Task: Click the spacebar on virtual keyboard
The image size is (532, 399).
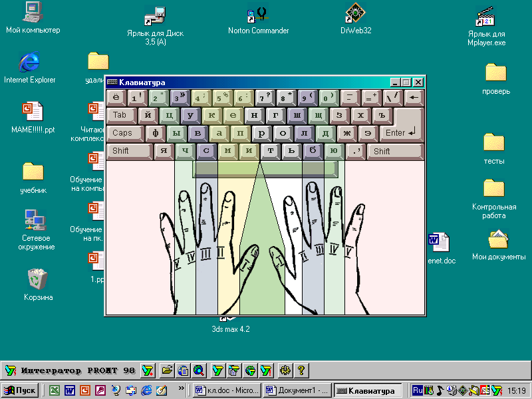Action: coord(265,170)
